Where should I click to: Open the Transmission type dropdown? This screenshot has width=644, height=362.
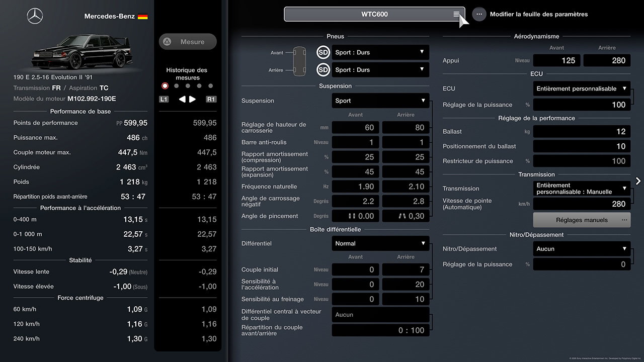coord(582,189)
